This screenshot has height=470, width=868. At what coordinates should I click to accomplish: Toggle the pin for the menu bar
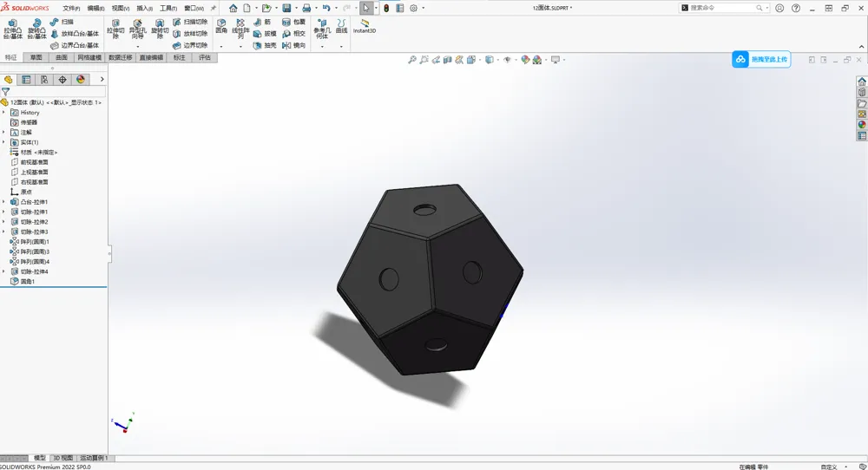214,8
